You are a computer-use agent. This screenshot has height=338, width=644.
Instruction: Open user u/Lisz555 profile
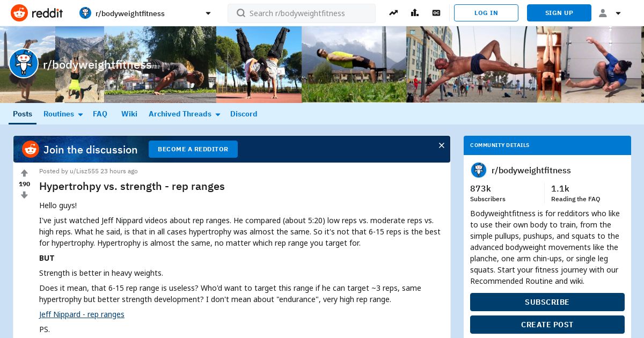click(x=84, y=171)
